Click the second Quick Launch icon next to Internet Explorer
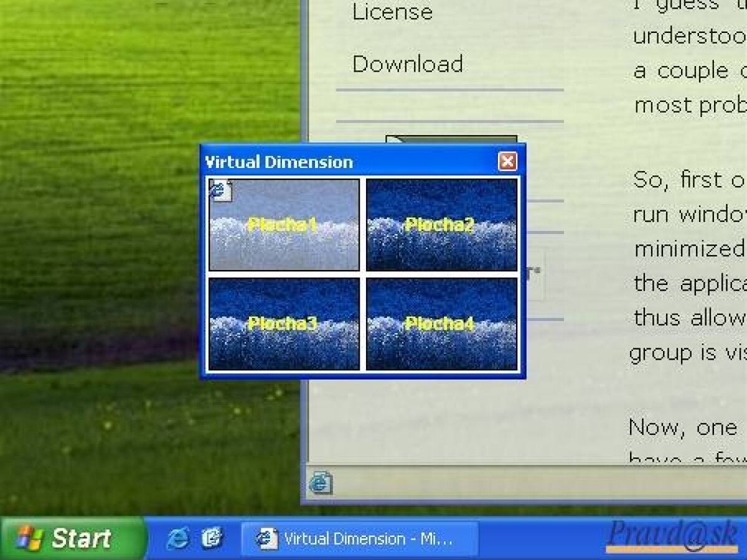This screenshot has height=560, width=747. click(212, 538)
